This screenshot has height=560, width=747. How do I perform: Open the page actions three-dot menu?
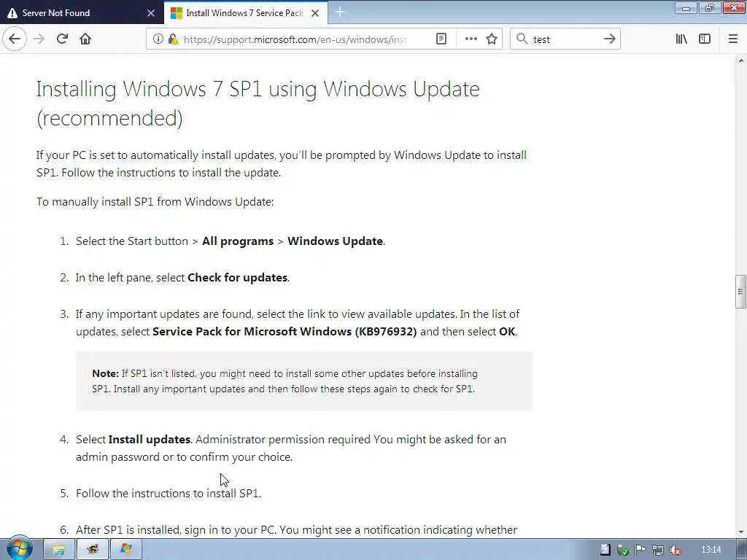[471, 39]
